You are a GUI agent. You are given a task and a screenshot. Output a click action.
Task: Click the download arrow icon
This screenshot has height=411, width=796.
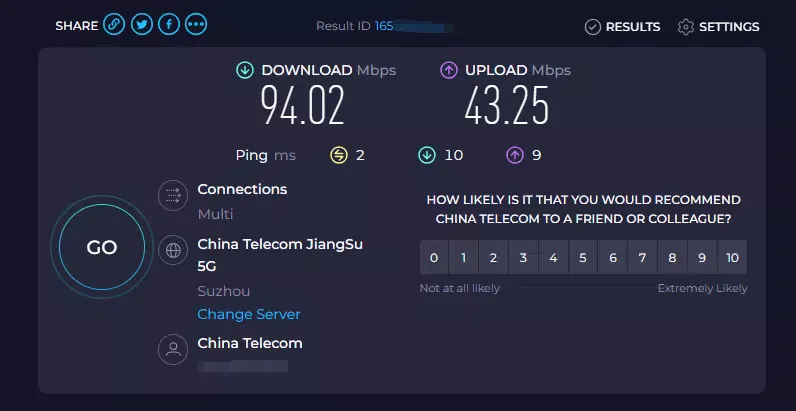[245, 70]
